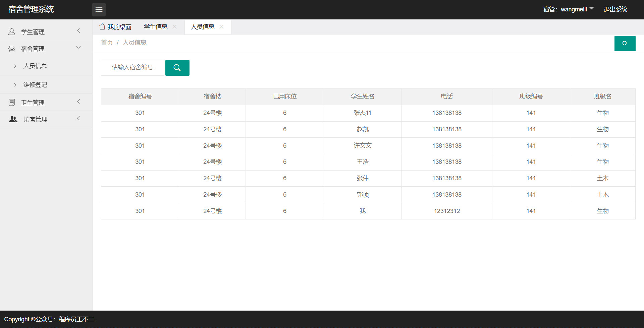Collapse the expanded 宿舍管理 menu section

(x=78, y=47)
